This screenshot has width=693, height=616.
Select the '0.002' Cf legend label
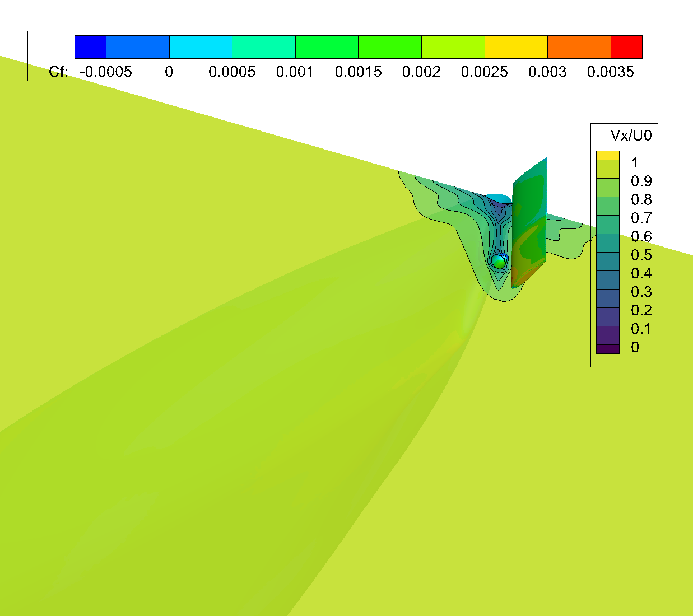pyautogui.click(x=421, y=72)
